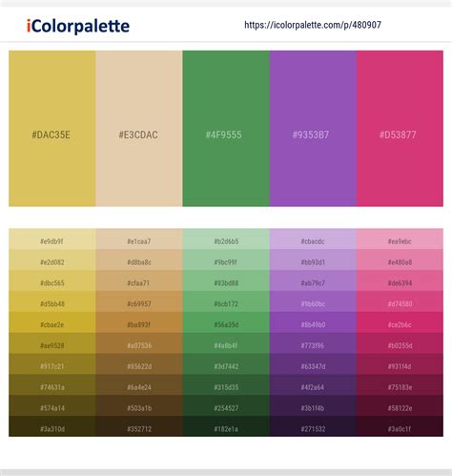Open the icolorpalette.com/p/480907 link

coord(313,25)
